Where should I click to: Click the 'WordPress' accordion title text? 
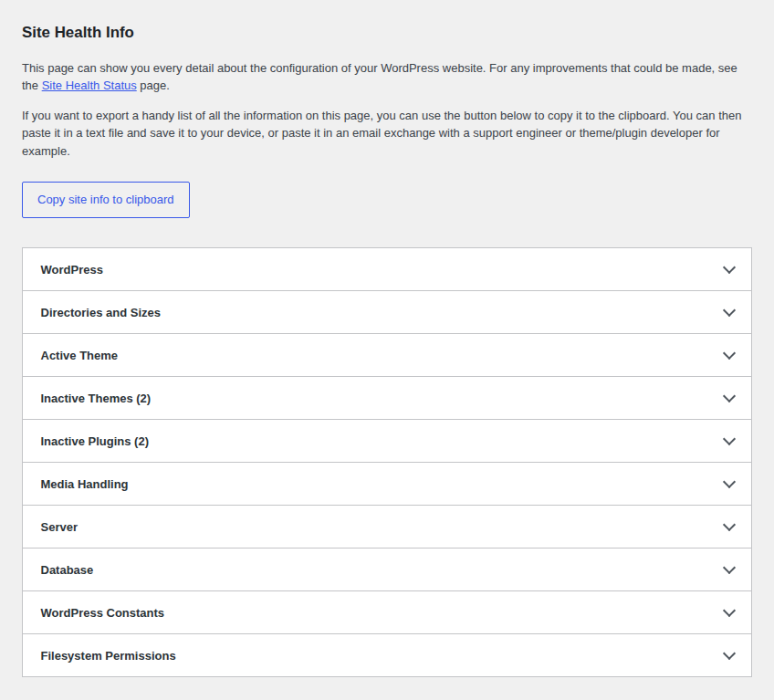click(x=71, y=270)
